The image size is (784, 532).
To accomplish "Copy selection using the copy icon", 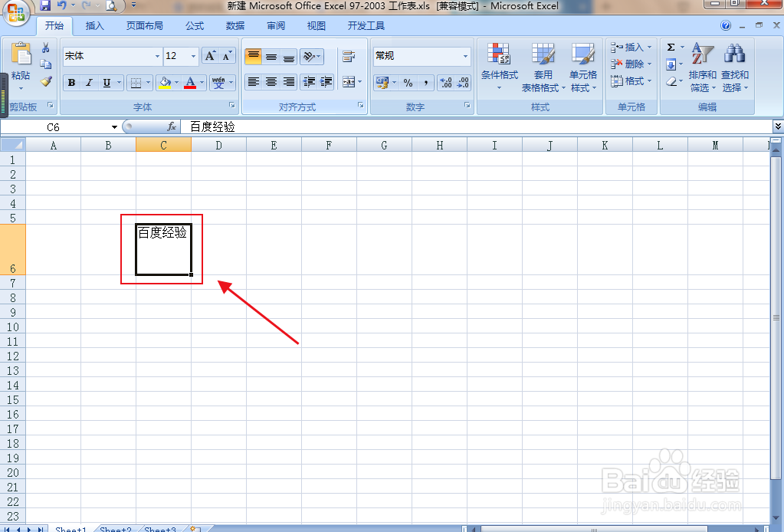I will 45,64.
